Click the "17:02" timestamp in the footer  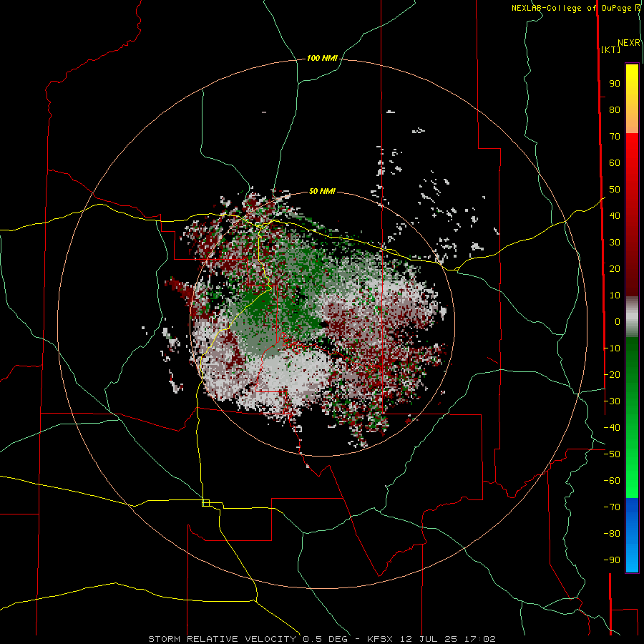point(480,639)
